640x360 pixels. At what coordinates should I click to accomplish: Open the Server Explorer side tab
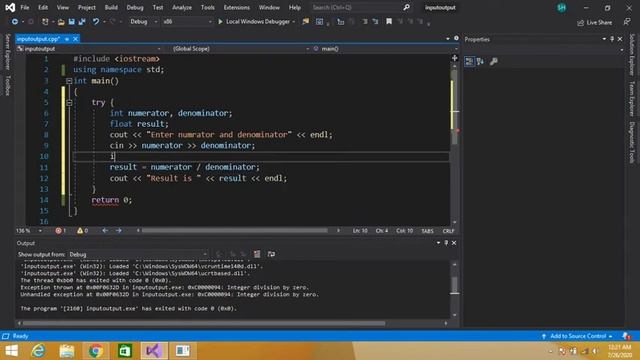(7, 52)
